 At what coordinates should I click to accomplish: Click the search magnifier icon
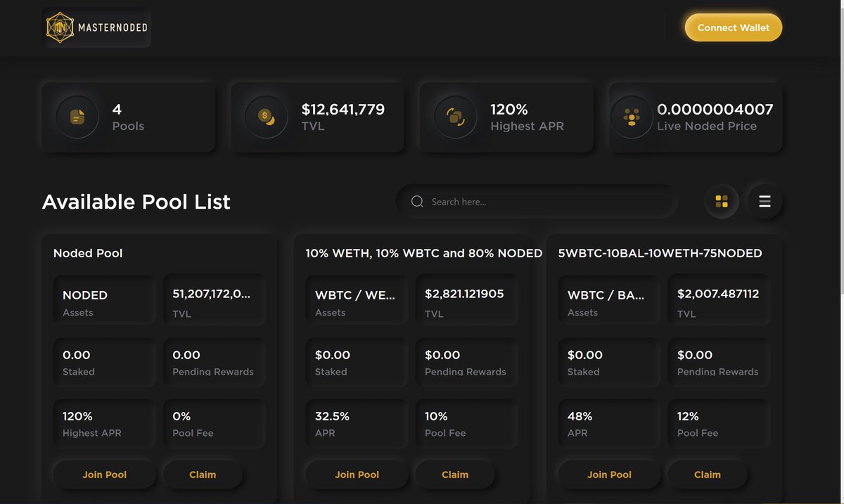point(417,202)
